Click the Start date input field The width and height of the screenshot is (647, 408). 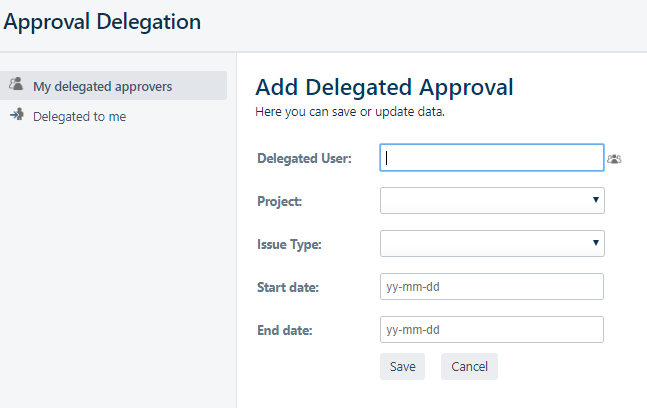492,287
